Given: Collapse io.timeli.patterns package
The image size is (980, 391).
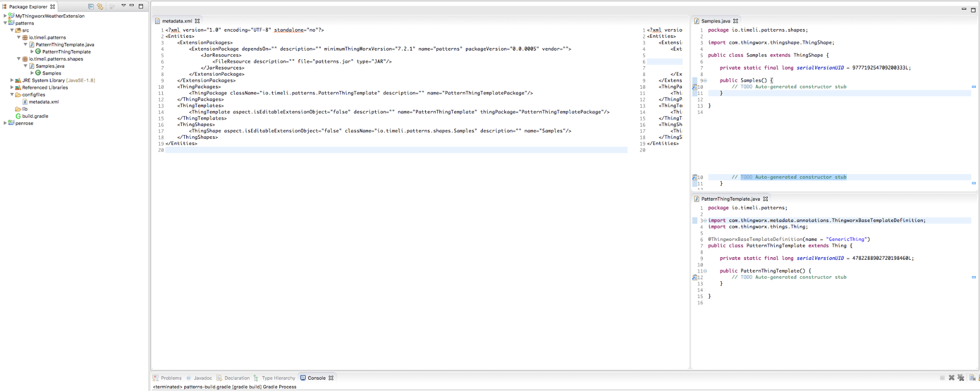Looking at the screenshot, I should tap(19, 37).
